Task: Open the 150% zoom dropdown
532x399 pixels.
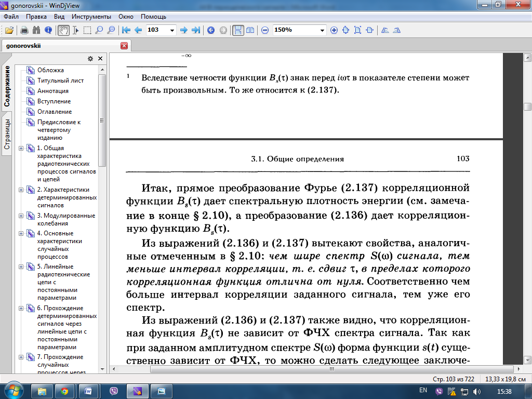Action: point(322,31)
